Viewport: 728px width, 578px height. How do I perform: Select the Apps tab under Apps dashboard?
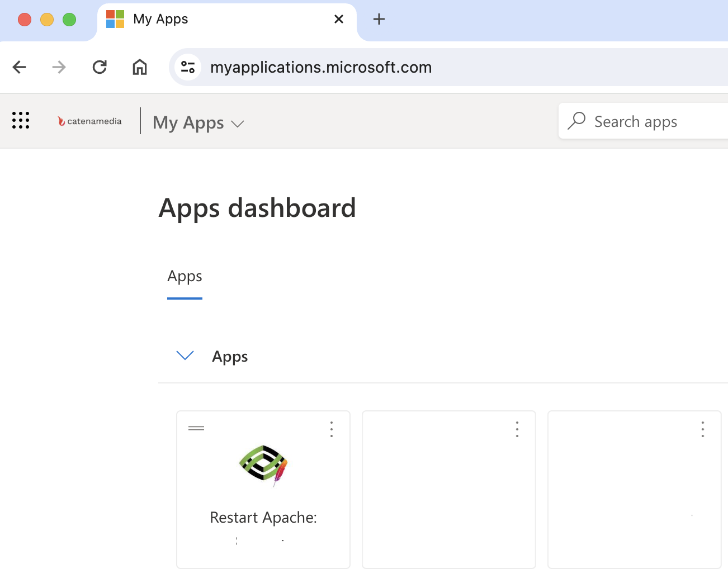[185, 277]
